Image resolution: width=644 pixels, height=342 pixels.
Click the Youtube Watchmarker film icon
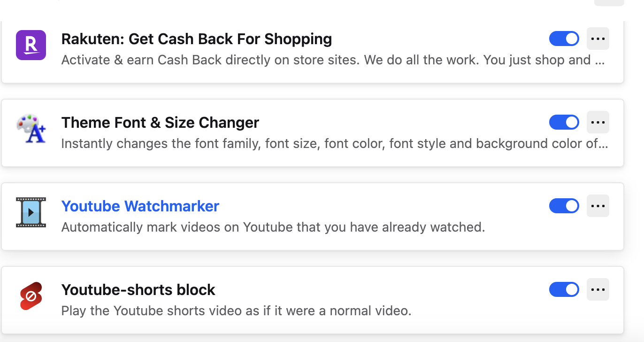(31, 212)
